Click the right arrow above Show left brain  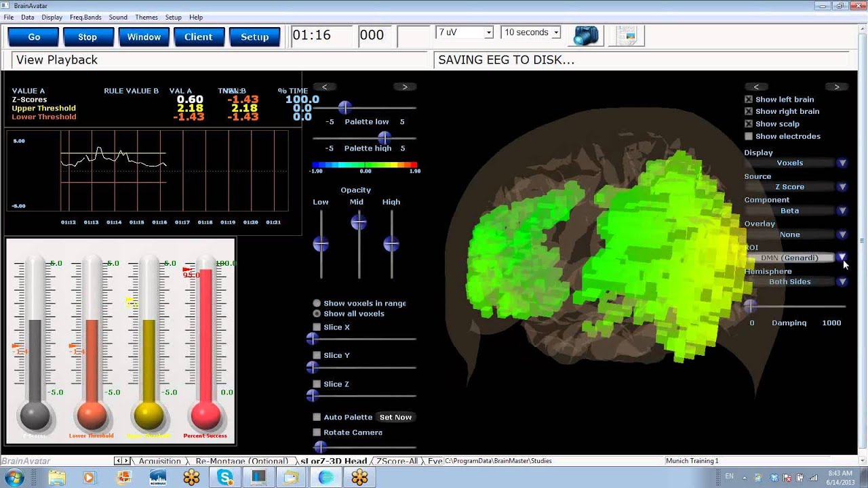[836, 87]
